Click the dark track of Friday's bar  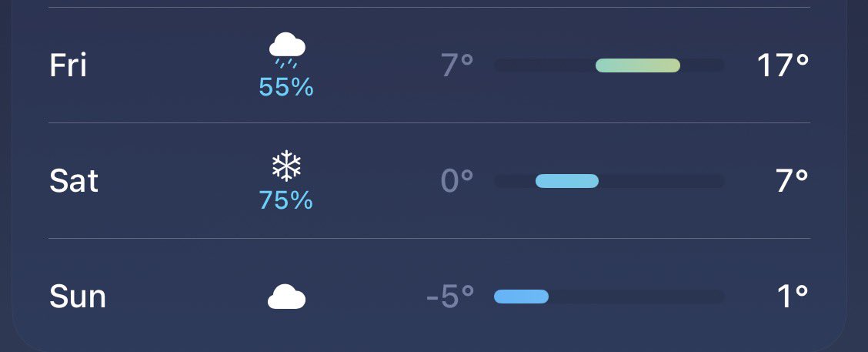tap(609, 65)
